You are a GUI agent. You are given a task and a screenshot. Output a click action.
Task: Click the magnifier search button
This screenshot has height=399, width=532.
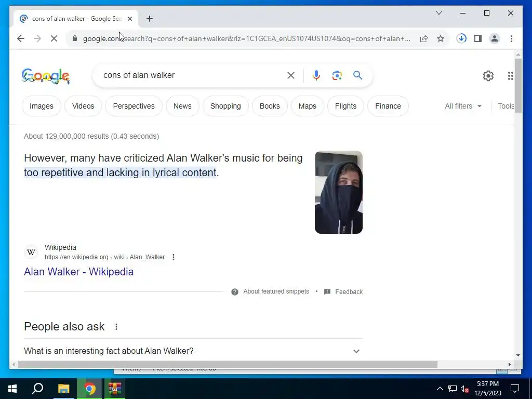(357, 75)
